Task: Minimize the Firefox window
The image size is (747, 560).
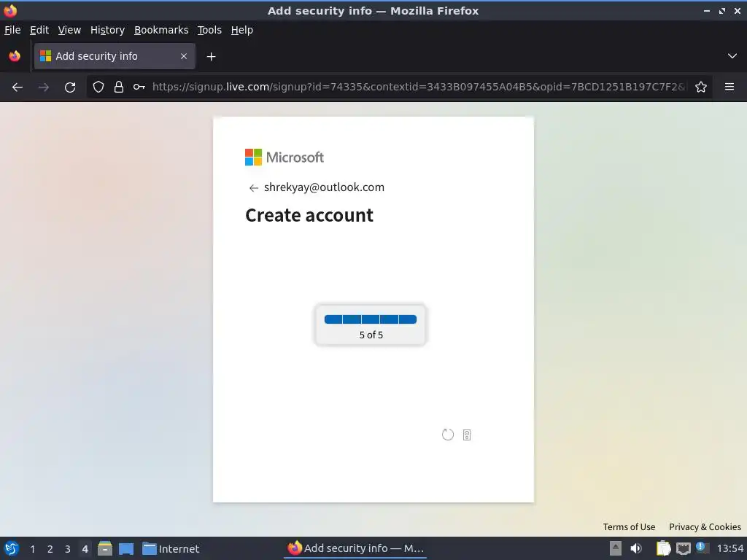Action: [x=706, y=11]
